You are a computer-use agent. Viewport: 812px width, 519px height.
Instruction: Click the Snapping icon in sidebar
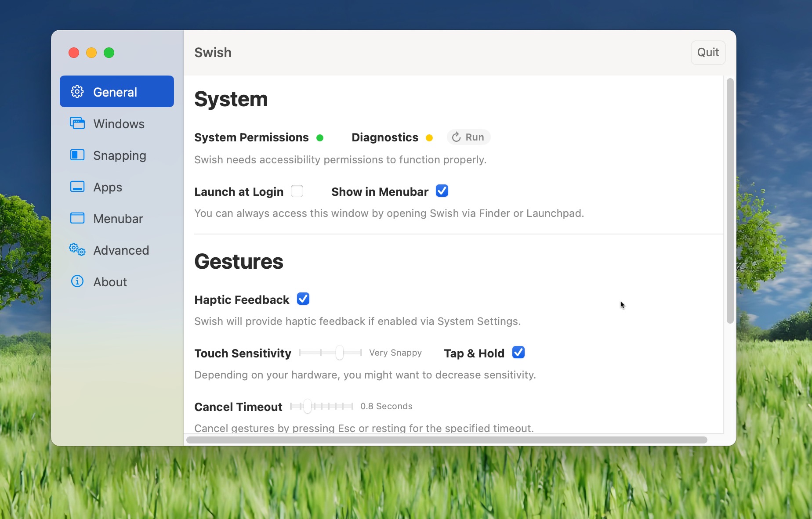click(77, 155)
